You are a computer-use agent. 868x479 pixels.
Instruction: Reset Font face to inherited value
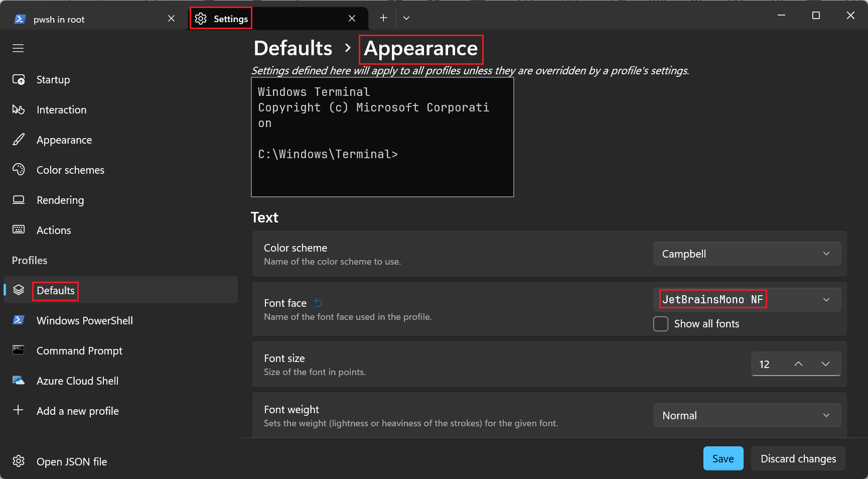(x=318, y=303)
